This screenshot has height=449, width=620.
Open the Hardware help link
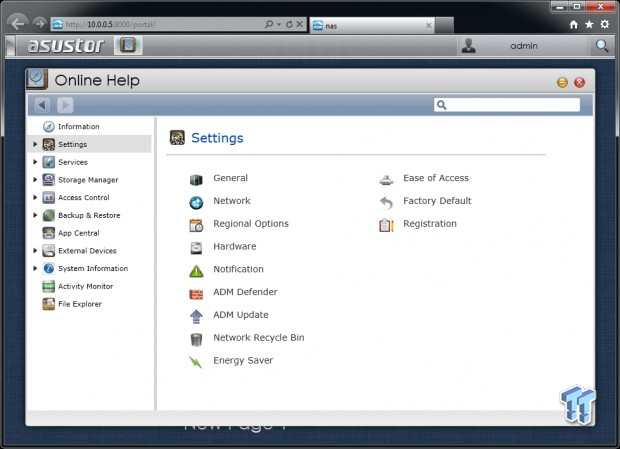(x=235, y=246)
